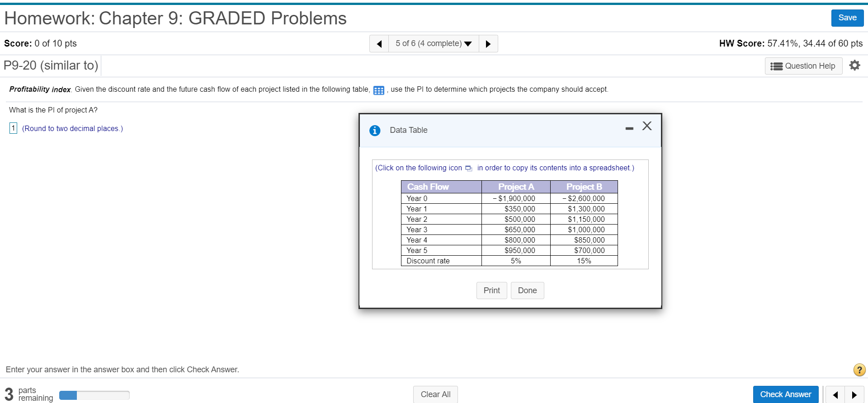The image size is (868, 403).
Task: Click the yellow help question mark icon
Action: 859,370
